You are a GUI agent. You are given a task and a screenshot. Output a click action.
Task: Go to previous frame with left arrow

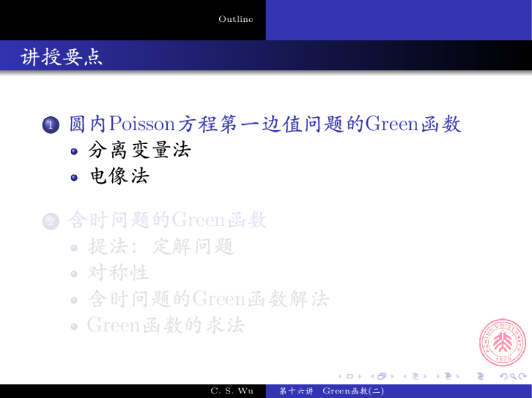[x=373, y=376]
